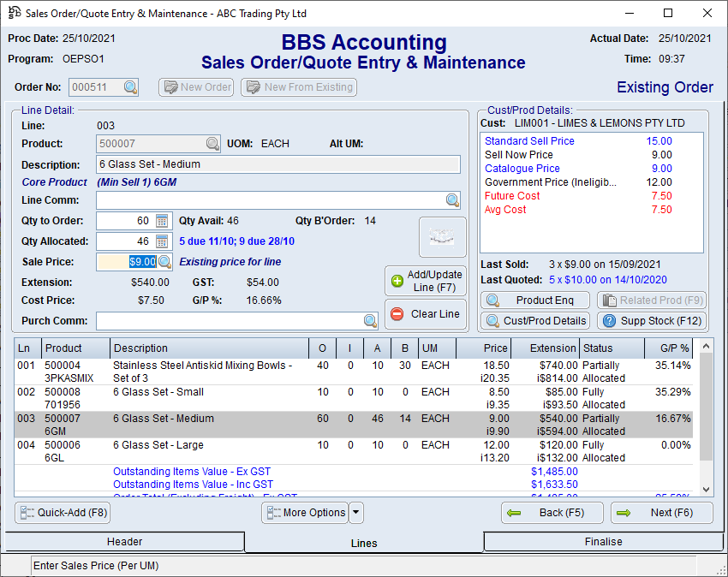Open the More Options dropdown arrow
The height and width of the screenshot is (577, 728).
(354, 513)
